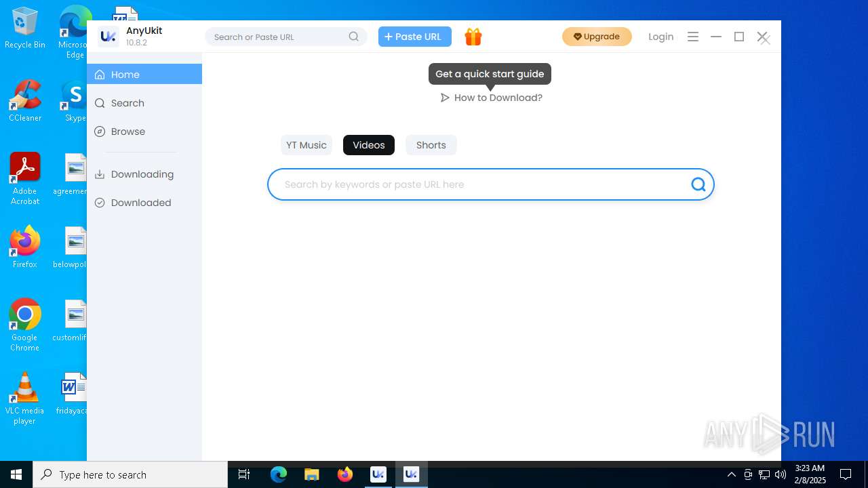Click the Windows taskbar search box

[x=130, y=474]
